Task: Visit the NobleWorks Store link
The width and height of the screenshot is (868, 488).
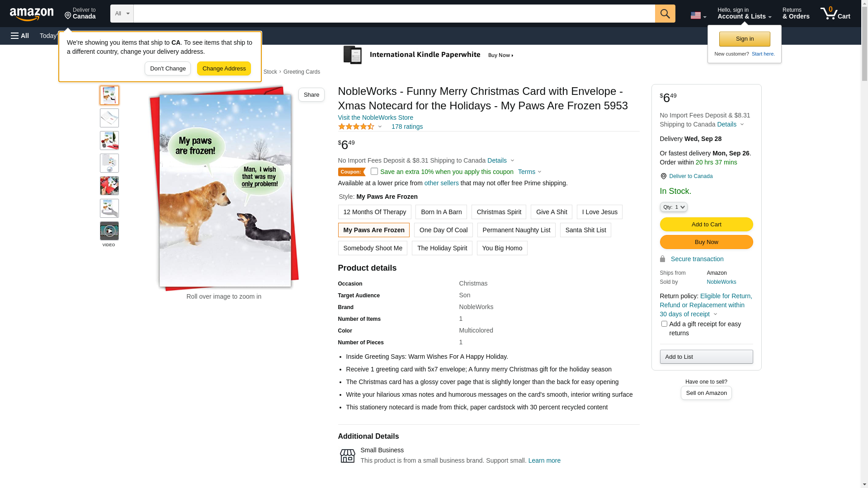Action: coord(375,117)
